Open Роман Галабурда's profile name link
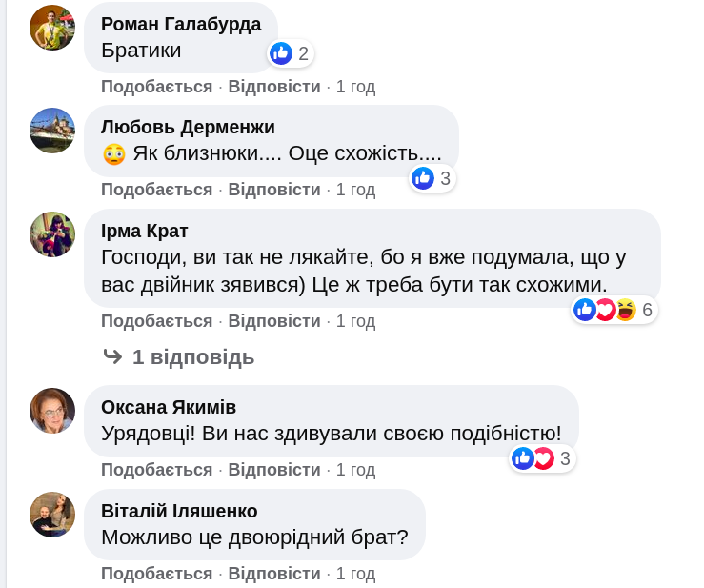 click(181, 24)
